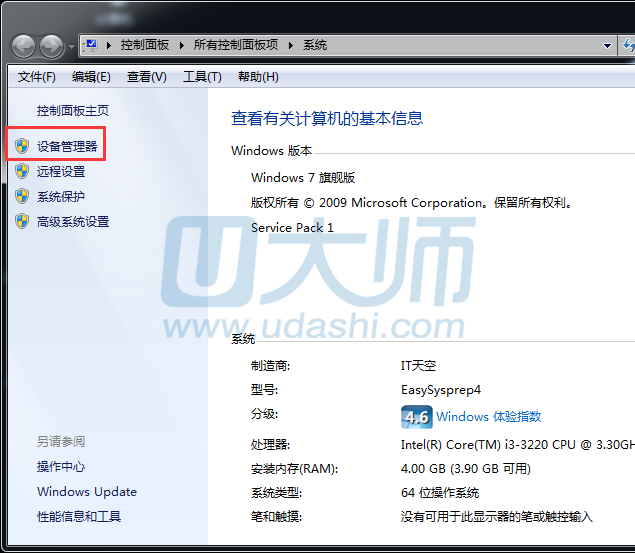Click the 另请参阅 heading in the sidebar
This screenshot has height=553, width=635.
[x=61, y=441]
